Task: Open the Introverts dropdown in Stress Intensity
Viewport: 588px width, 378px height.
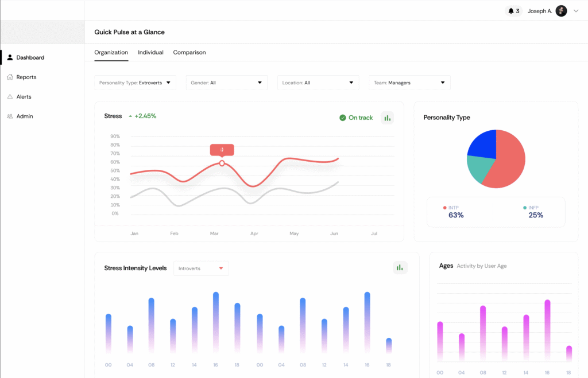Action: click(201, 268)
